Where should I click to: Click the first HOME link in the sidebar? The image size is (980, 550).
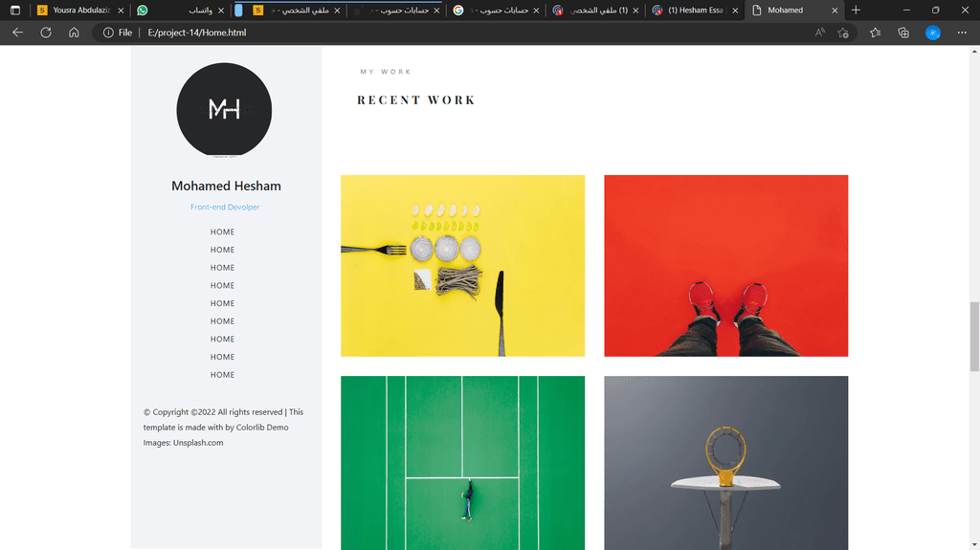[x=222, y=231]
